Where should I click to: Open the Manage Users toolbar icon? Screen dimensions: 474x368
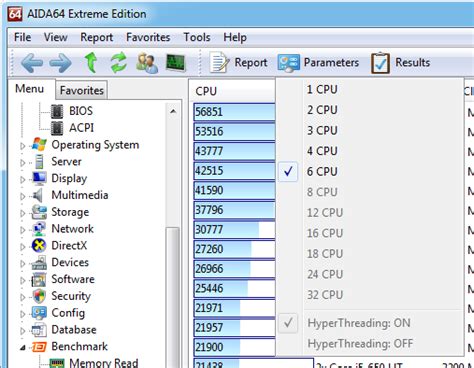[147, 63]
